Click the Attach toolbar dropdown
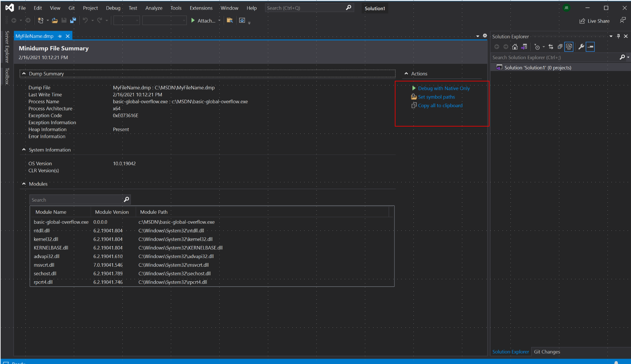Image resolution: width=631 pixels, height=364 pixels. (x=219, y=20)
